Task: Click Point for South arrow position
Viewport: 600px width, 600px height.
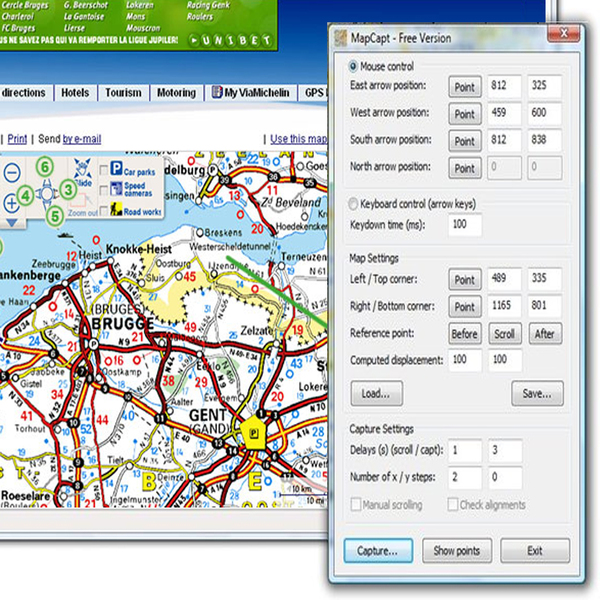Action: click(x=465, y=141)
